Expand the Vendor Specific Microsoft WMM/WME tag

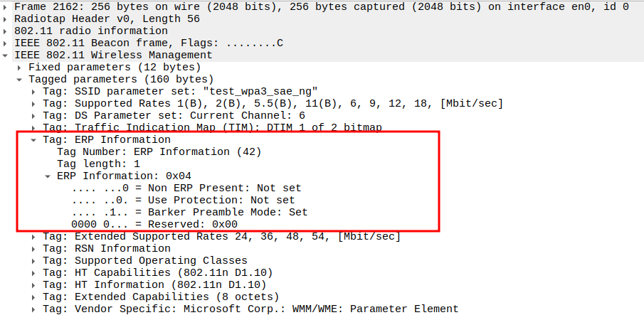tap(34, 309)
